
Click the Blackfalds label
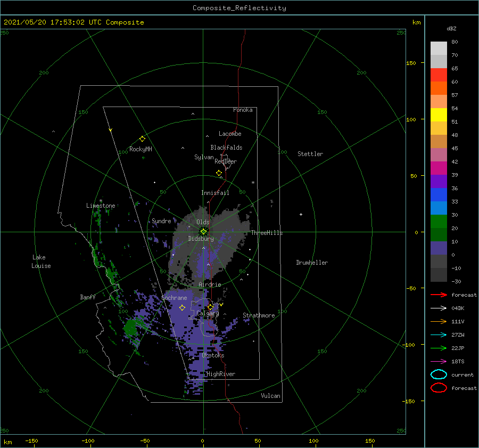226,148
